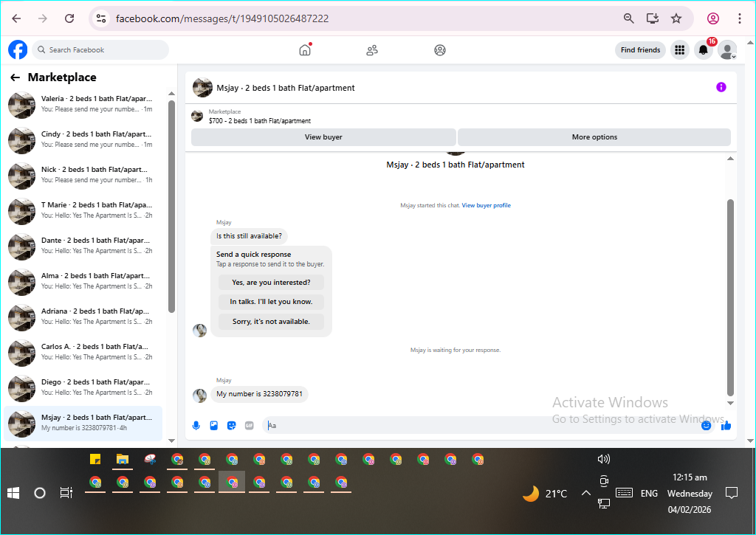Open Dante's conversation
The image size is (756, 535).
coord(83,246)
